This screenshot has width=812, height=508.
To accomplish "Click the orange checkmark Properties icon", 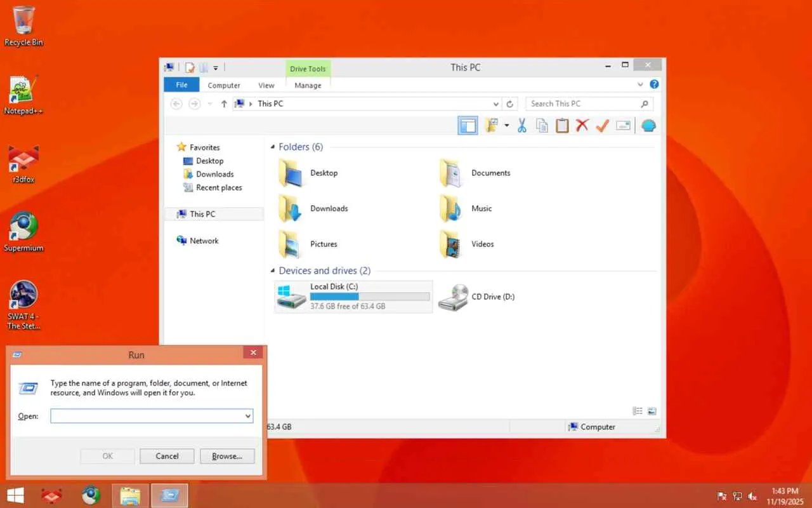I will click(x=602, y=126).
